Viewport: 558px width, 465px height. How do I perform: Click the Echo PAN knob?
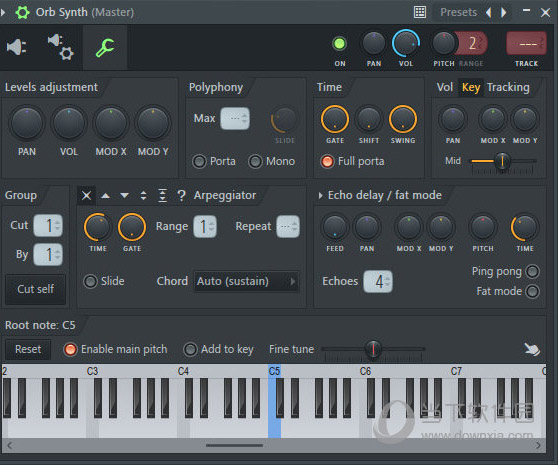click(x=367, y=227)
